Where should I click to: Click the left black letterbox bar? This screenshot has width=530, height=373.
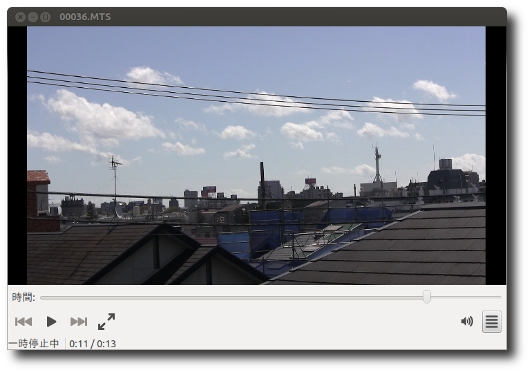point(17,155)
